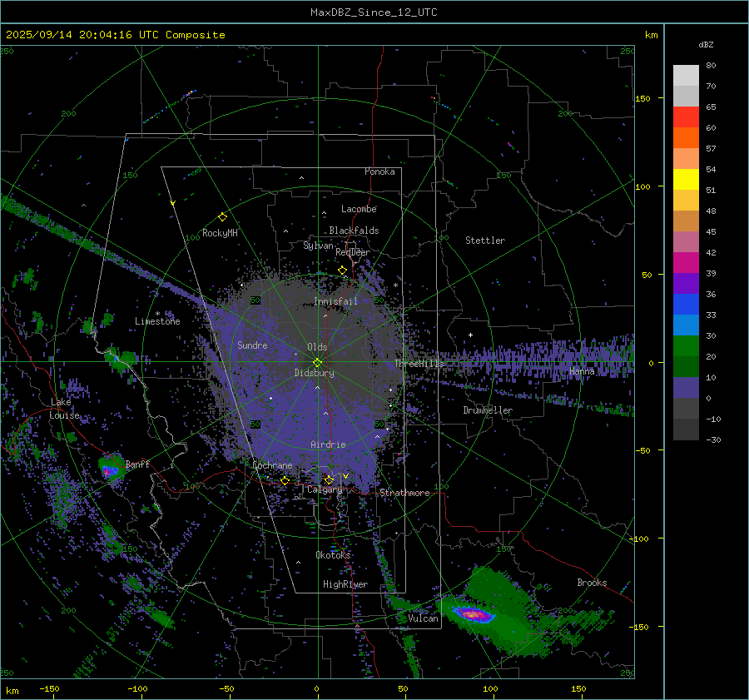The width and height of the screenshot is (749, 700).
Task: Click the Banff label
Action: click(x=137, y=464)
